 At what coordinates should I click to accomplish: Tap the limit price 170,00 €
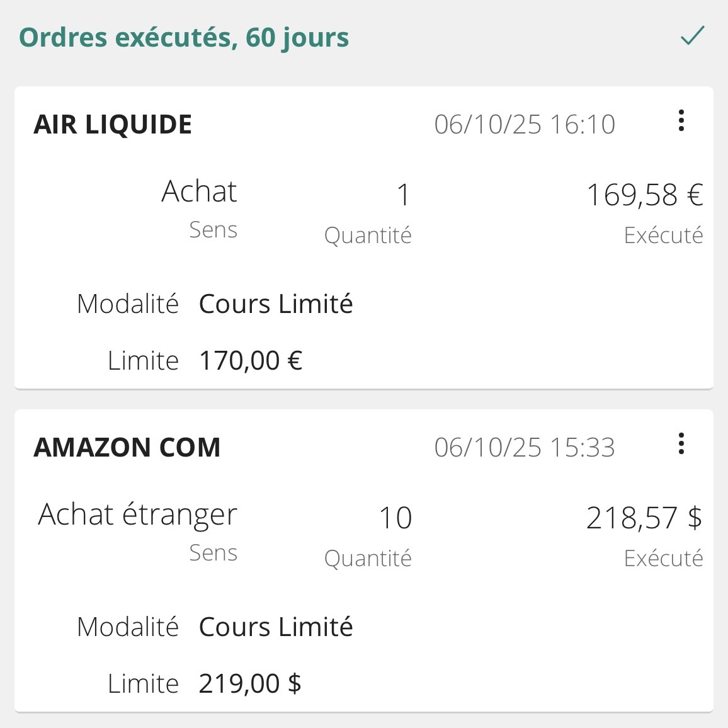[x=251, y=361]
